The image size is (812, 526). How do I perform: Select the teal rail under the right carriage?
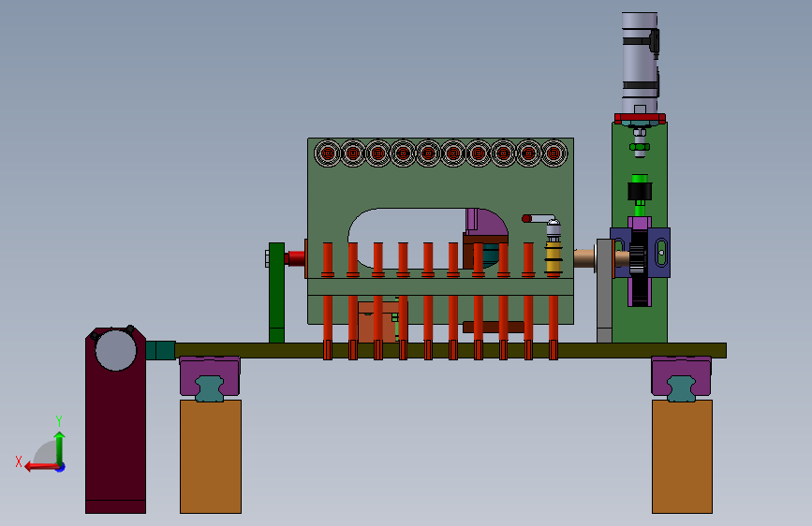(x=681, y=388)
